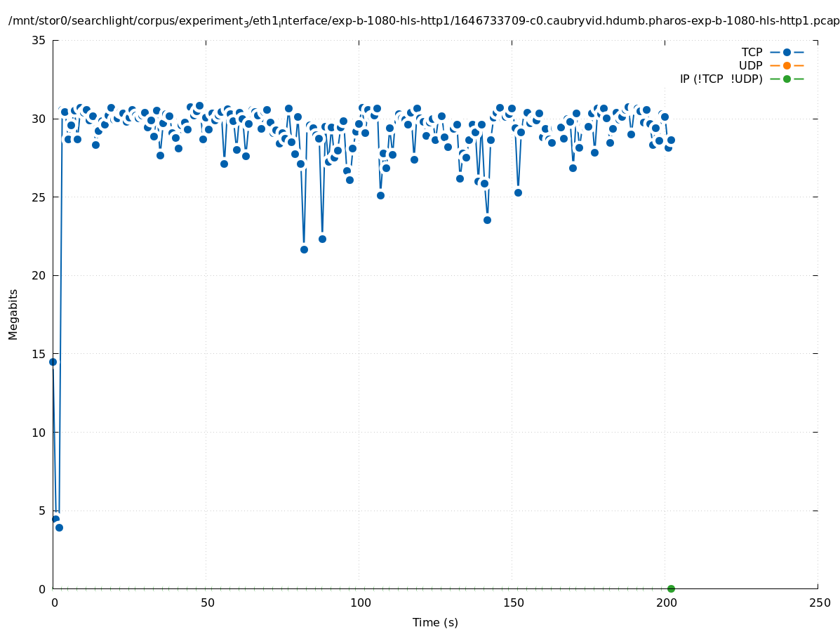
Task: Click the Megabits y-axis label
Action: [x=13, y=314]
